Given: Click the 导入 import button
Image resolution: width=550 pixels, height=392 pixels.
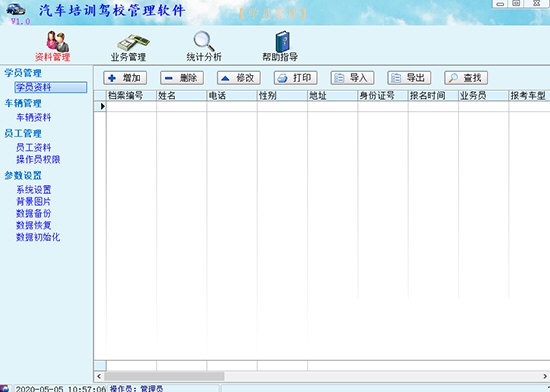Looking at the screenshot, I should click(353, 78).
